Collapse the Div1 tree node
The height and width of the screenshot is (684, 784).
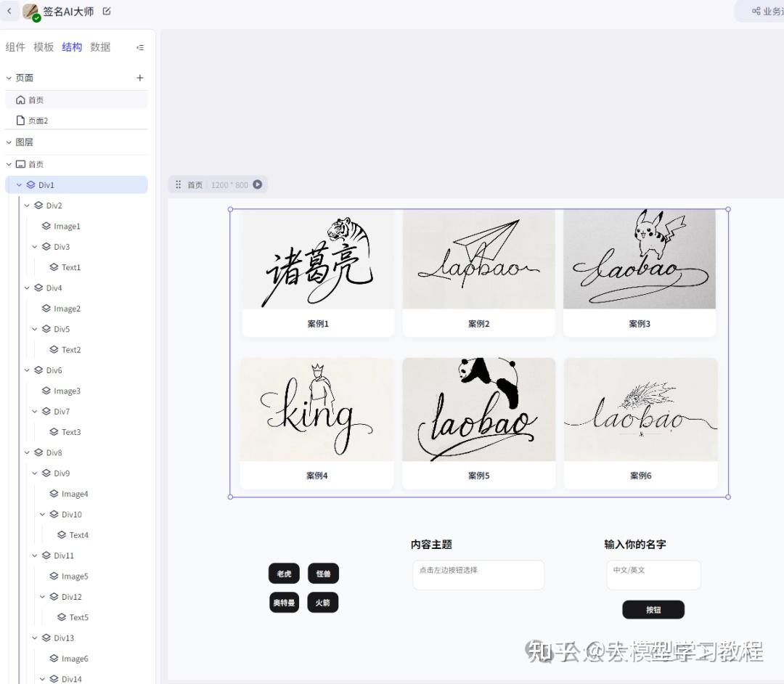pos(19,185)
